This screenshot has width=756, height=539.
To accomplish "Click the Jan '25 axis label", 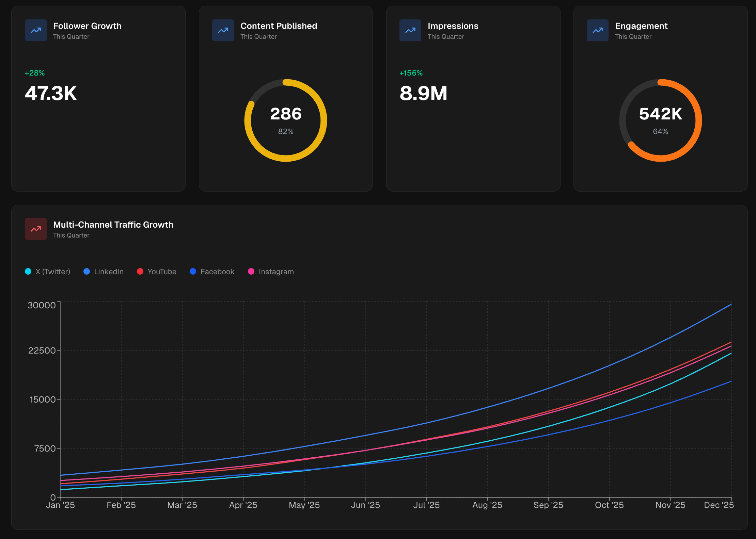I will (x=61, y=505).
